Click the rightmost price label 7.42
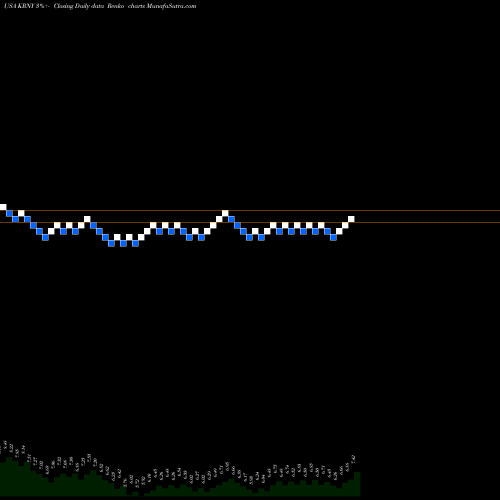 point(353,459)
